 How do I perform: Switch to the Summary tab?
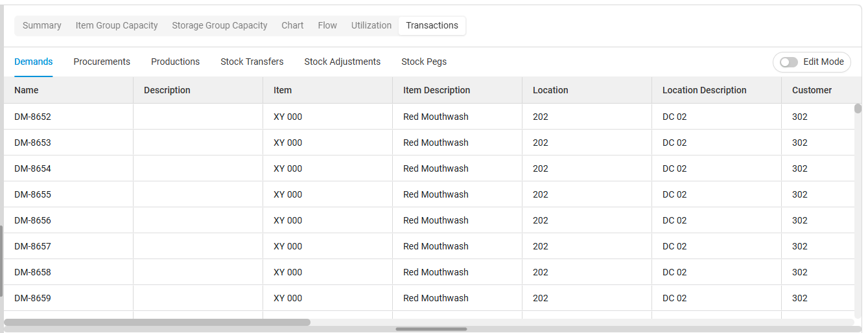tap(42, 26)
